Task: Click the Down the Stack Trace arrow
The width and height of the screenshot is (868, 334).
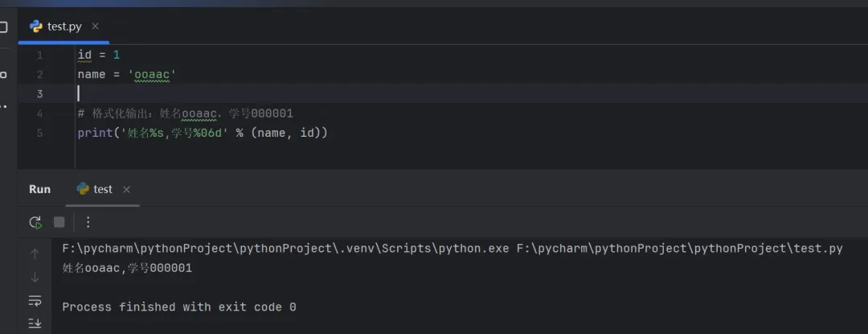Action: pos(35,277)
